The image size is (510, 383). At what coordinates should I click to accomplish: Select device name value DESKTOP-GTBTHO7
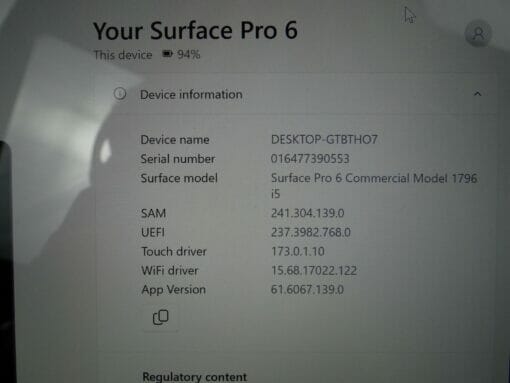point(324,139)
